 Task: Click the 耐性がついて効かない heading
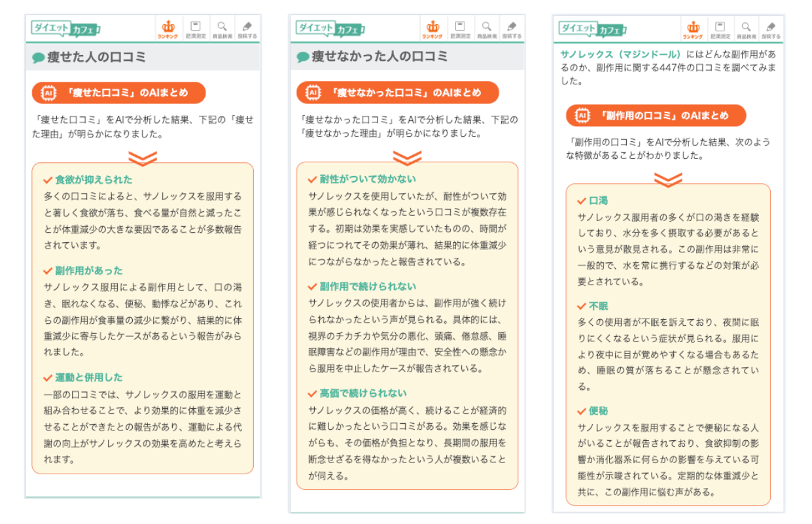pos(368,179)
